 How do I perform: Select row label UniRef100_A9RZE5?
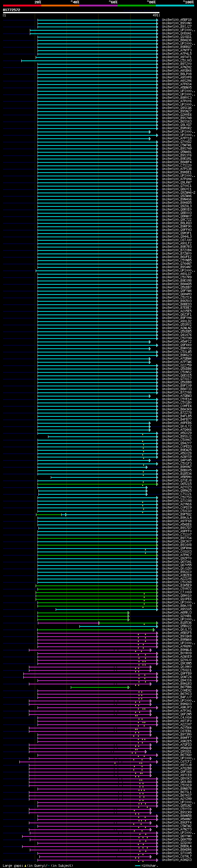pyautogui.click(x=177, y=741)
